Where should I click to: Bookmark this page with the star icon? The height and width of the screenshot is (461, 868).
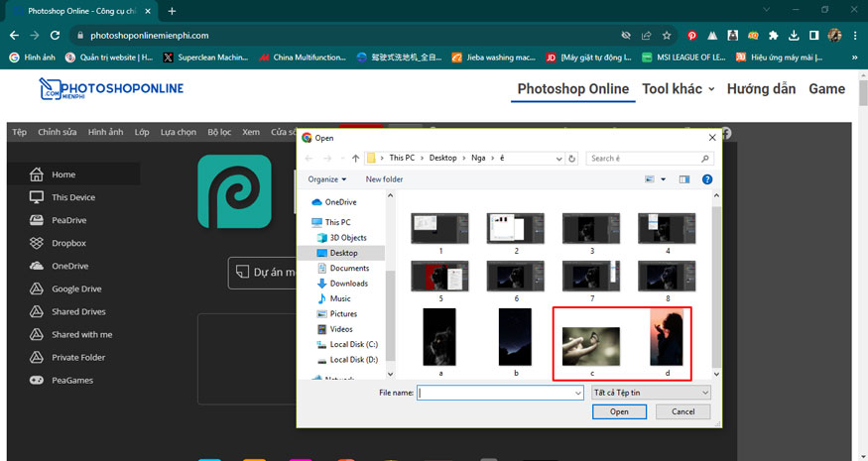point(667,36)
